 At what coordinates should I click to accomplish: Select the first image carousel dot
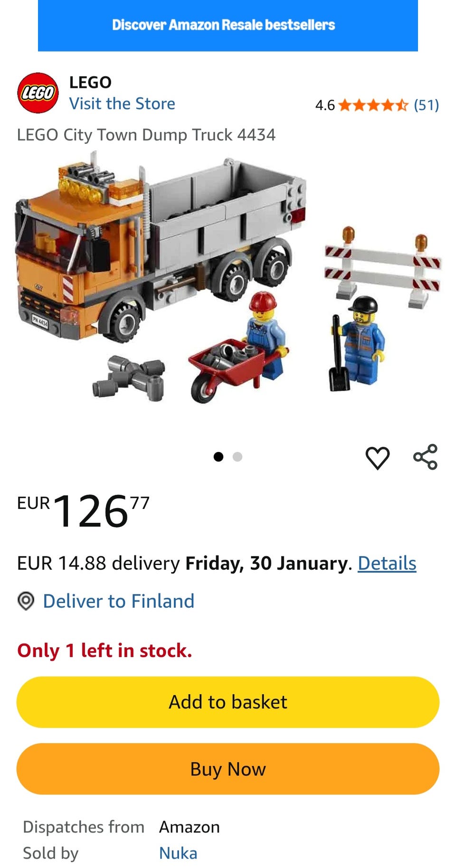(x=218, y=457)
